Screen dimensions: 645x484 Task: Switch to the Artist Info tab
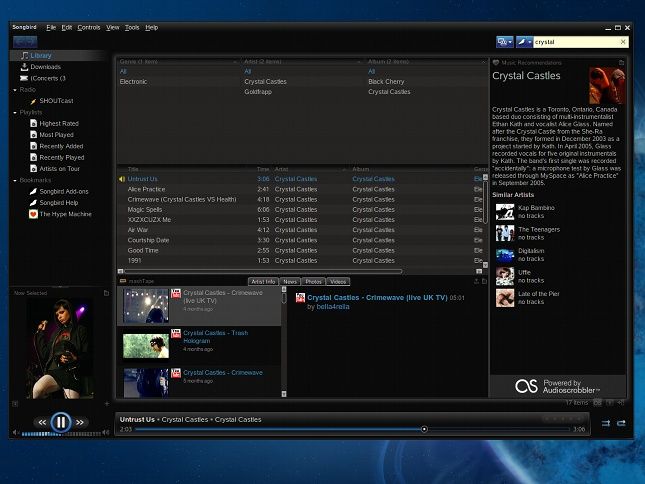pos(263,282)
